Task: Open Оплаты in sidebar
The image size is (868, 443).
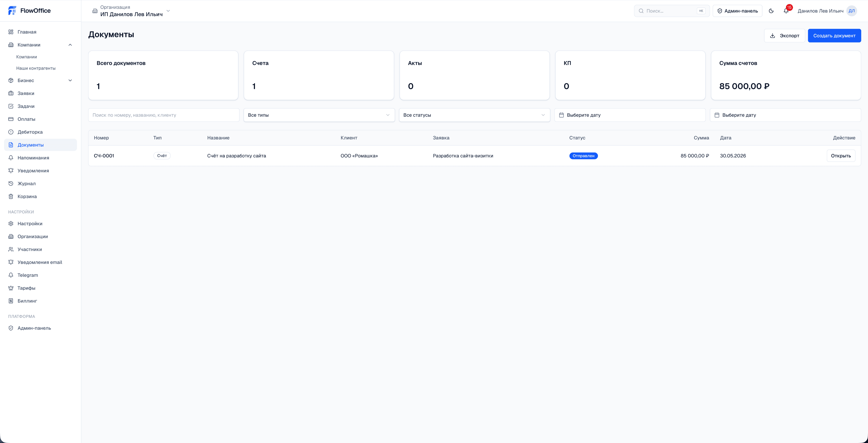Action: pos(40,119)
